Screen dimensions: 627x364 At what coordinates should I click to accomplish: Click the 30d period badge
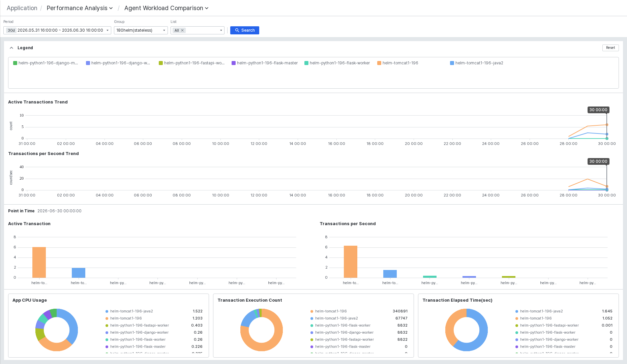point(11,30)
